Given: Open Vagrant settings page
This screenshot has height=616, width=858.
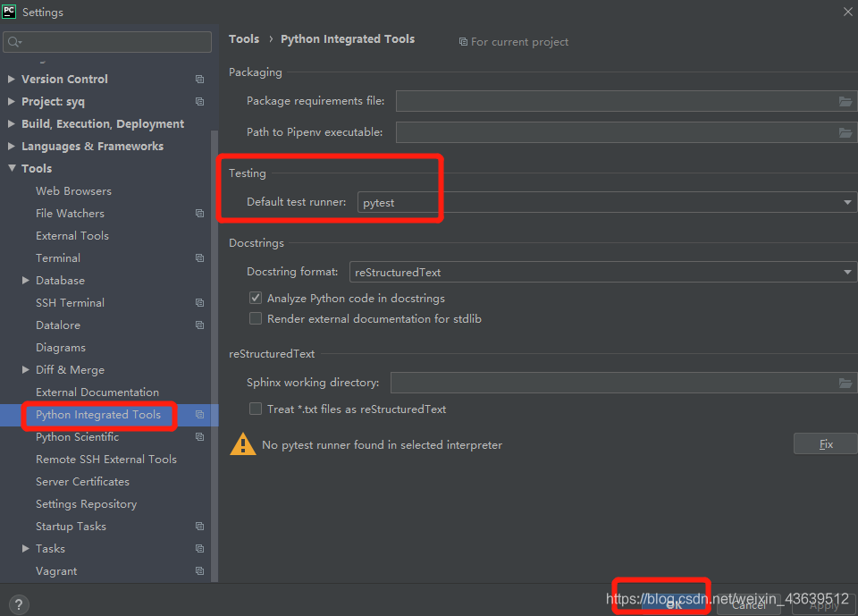Looking at the screenshot, I should 56,571.
